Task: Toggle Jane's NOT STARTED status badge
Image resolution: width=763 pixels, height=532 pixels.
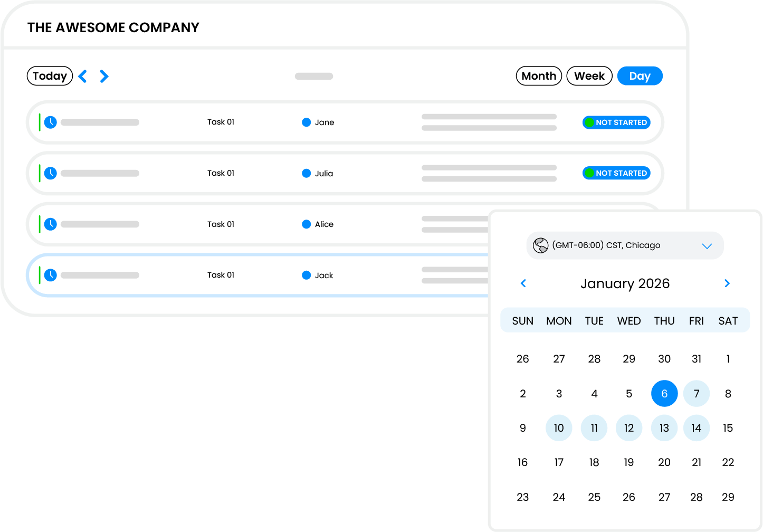Action: 616,122
